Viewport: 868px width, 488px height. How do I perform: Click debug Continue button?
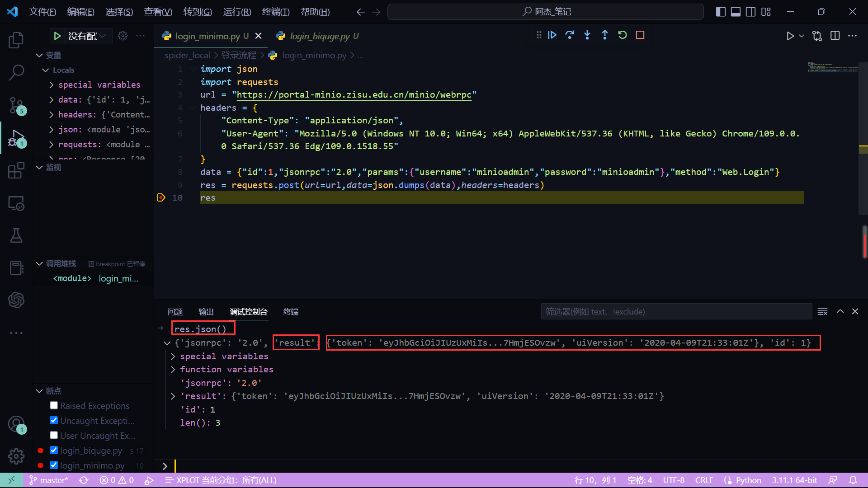pyautogui.click(x=552, y=35)
